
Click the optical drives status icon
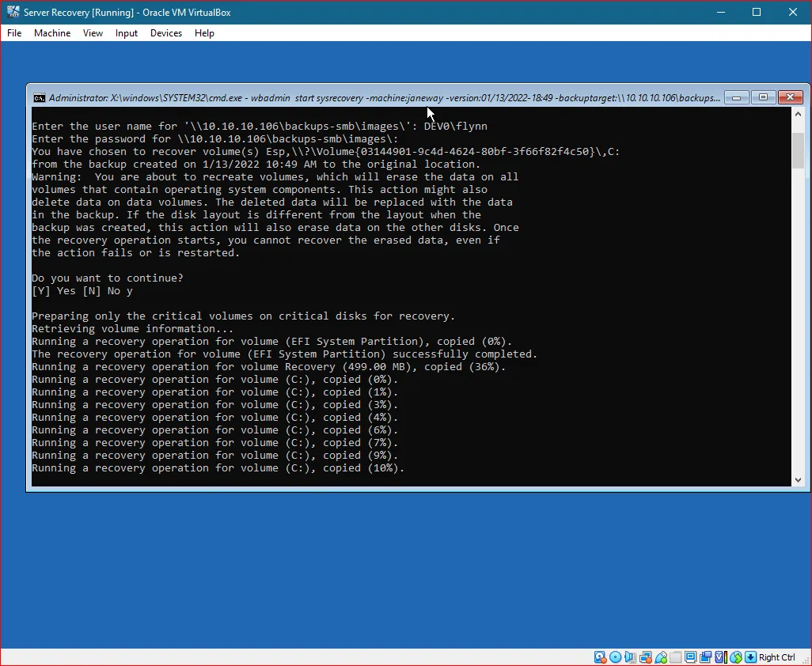(614, 657)
